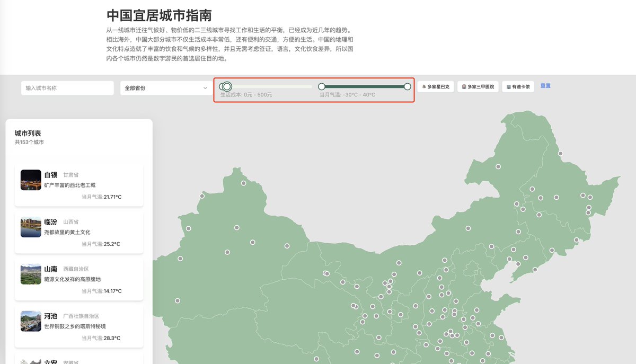Screen dimensions: 636x364
Task: Click the 中国宜居城市指南 page title
Action: click(x=160, y=15)
